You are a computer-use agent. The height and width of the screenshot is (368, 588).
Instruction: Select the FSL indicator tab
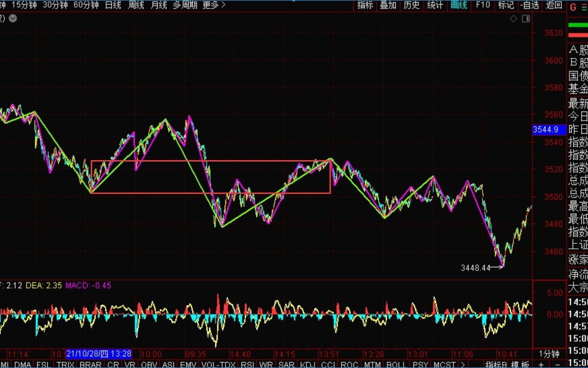[x=43, y=364]
